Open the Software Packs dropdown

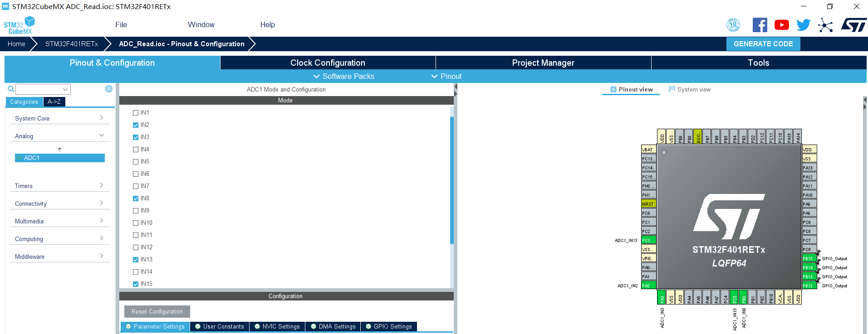tap(344, 76)
